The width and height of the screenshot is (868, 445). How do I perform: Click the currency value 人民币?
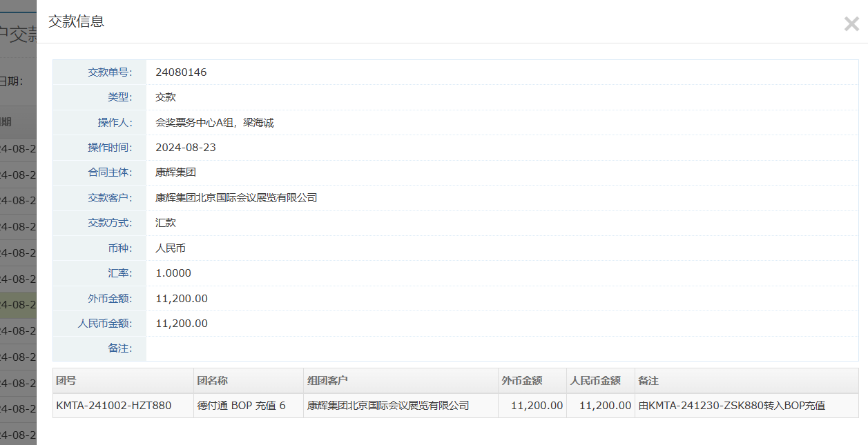(171, 248)
